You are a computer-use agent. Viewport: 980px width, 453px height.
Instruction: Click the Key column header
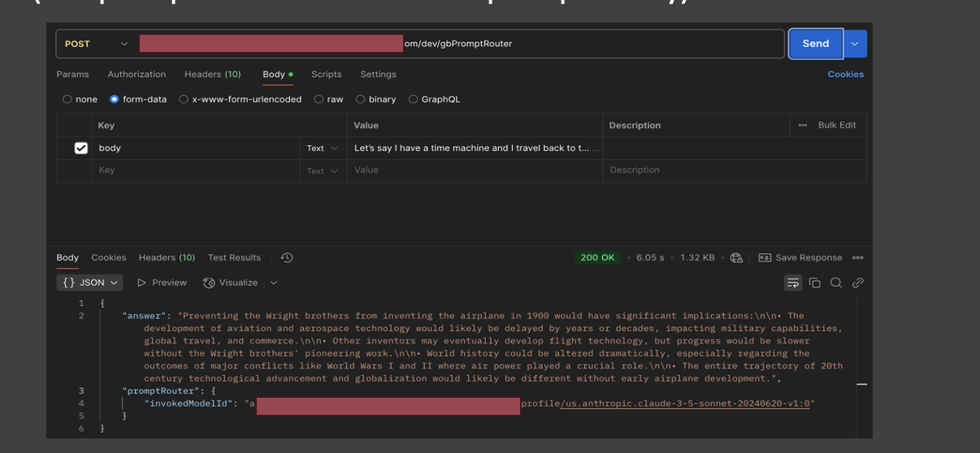pyautogui.click(x=106, y=125)
